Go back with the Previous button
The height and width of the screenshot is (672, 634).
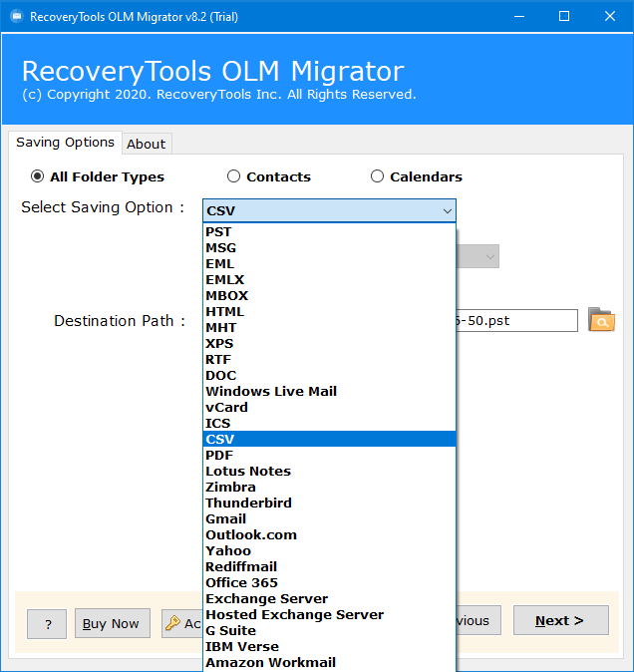(478, 620)
